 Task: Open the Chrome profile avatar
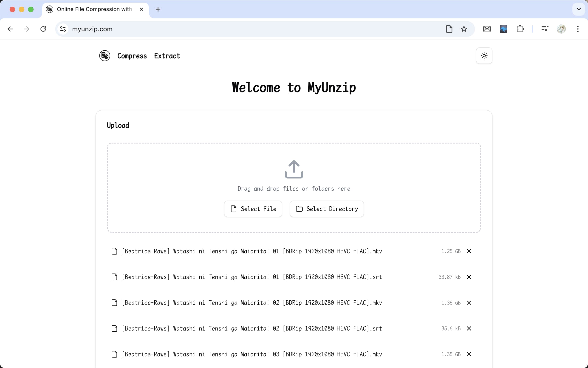click(x=561, y=29)
